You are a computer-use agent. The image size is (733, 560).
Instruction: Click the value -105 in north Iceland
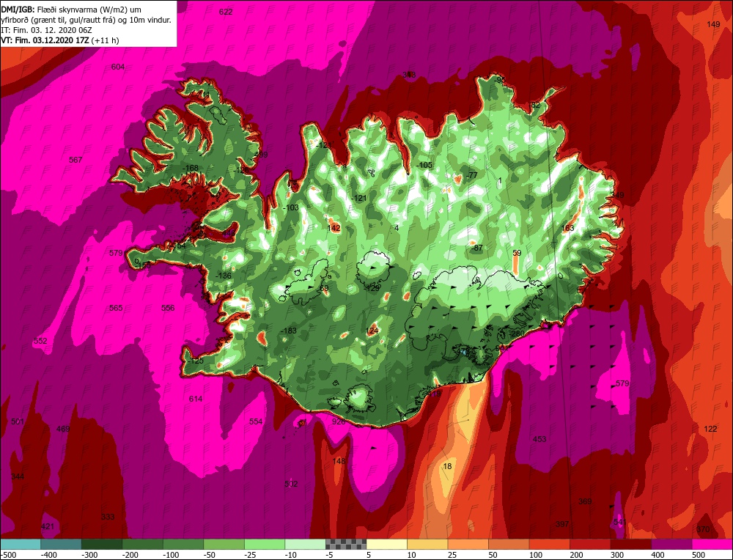pos(424,165)
